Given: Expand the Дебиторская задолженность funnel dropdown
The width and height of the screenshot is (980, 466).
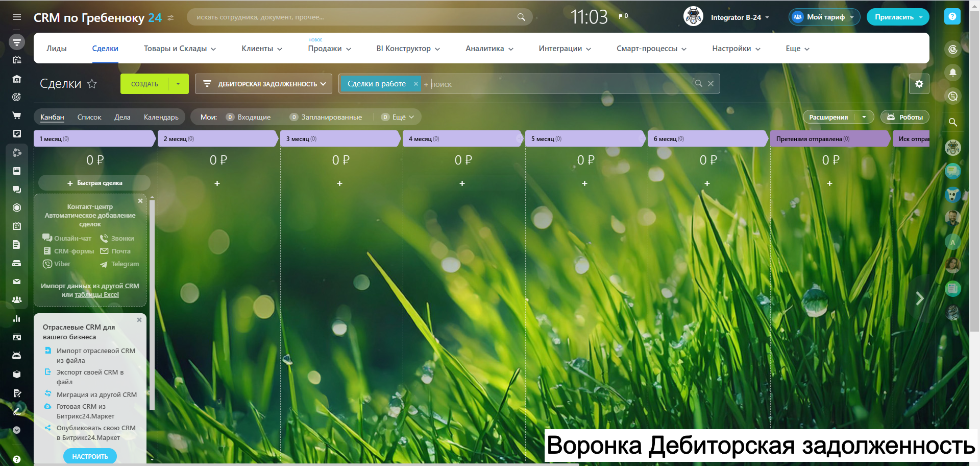Looking at the screenshot, I should point(264,84).
